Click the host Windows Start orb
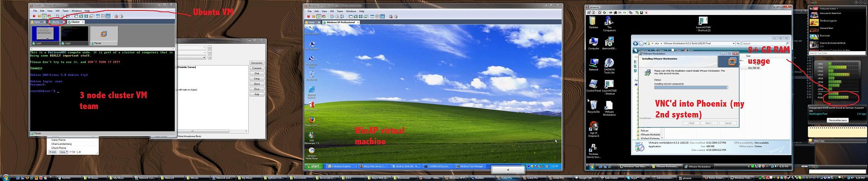This screenshot has height=181, width=868. 5,178
